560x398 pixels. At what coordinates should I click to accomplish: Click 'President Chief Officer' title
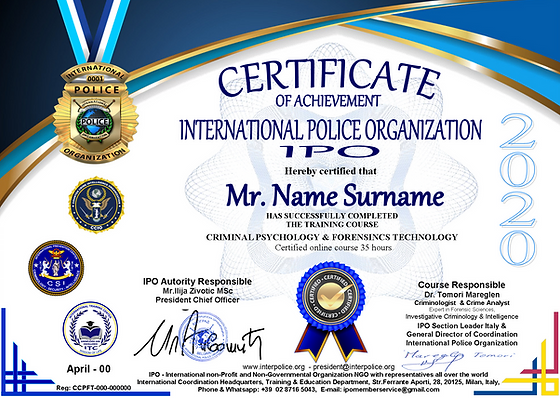point(198,300)
